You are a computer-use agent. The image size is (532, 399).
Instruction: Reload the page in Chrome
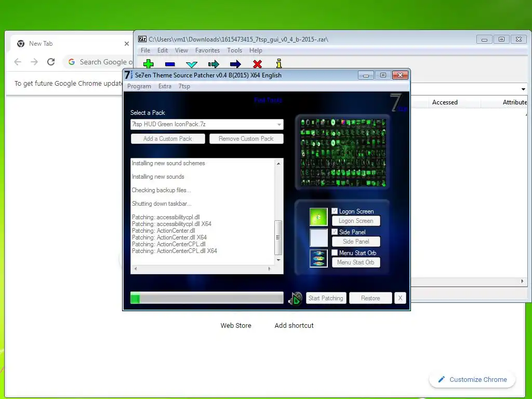pos(51,62)
